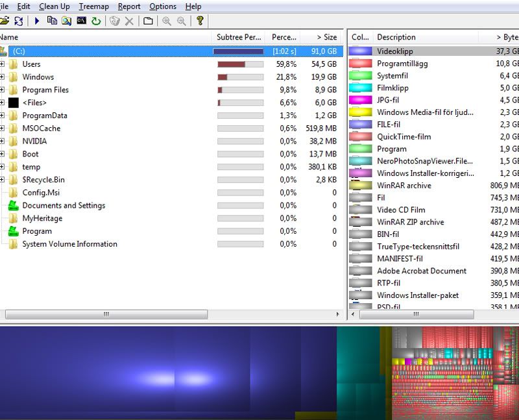Select the Systemfil extension row
519x420 pixels.
[x=433, y=75]
